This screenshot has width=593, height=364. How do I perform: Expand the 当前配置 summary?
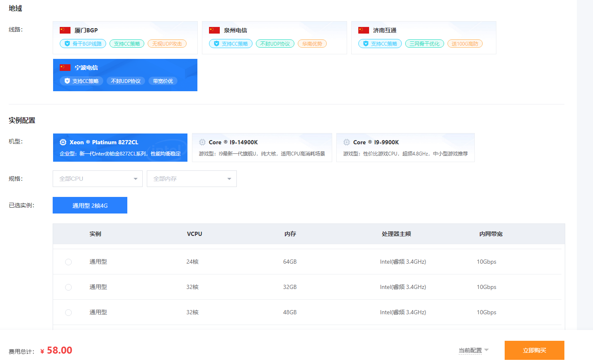click(474, 350)
